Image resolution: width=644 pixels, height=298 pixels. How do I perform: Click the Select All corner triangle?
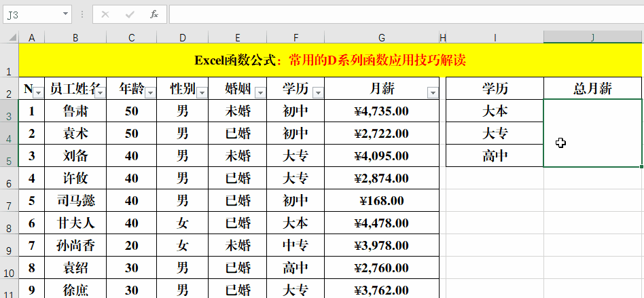12,38
